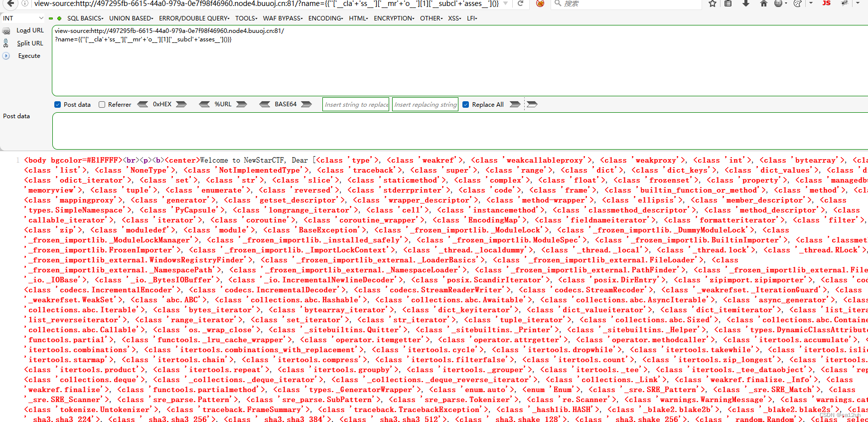
Task: Click source line number 1
Action: coord(17,160)
